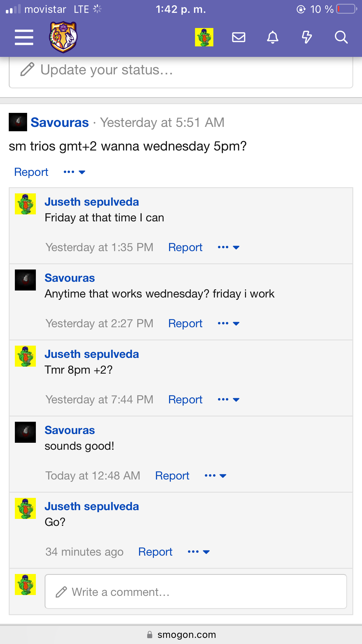The image size is (362, 644).
Task: Open your account avatar in header
Action: pyautogui.click(x=204, y=37)
